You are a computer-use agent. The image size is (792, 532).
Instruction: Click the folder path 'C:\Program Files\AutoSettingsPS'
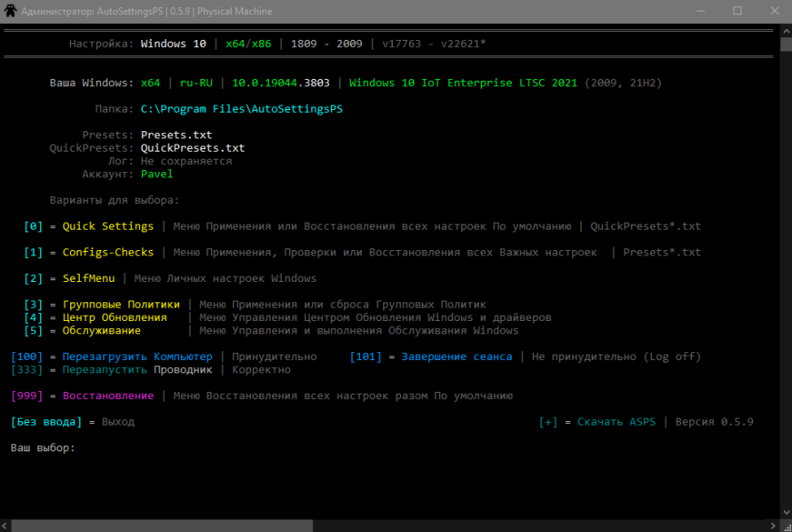[x=241, y=109]
